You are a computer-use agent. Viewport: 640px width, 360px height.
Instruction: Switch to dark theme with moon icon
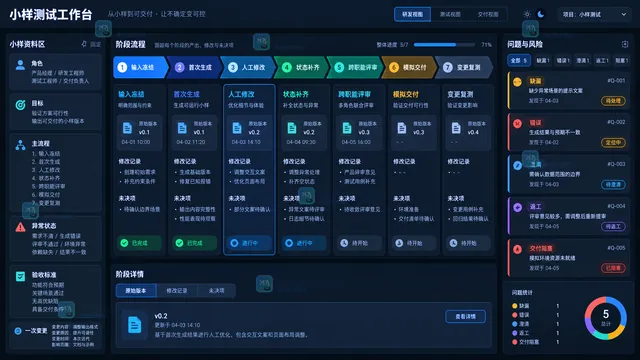click(x=541, y=14)
